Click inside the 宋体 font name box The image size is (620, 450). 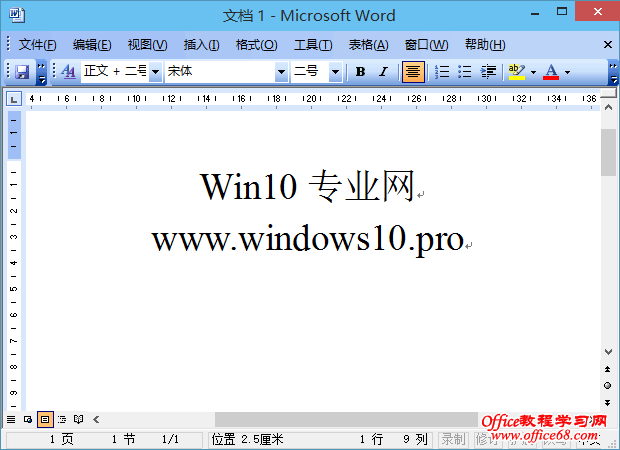coord(220,72)
